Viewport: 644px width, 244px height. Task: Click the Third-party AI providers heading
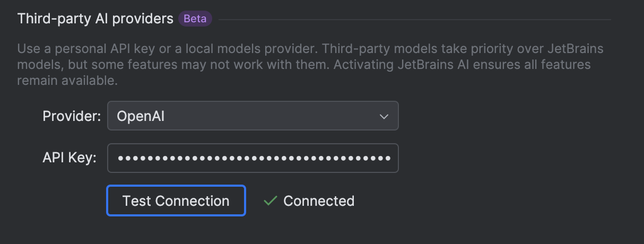tap(95, 19)
